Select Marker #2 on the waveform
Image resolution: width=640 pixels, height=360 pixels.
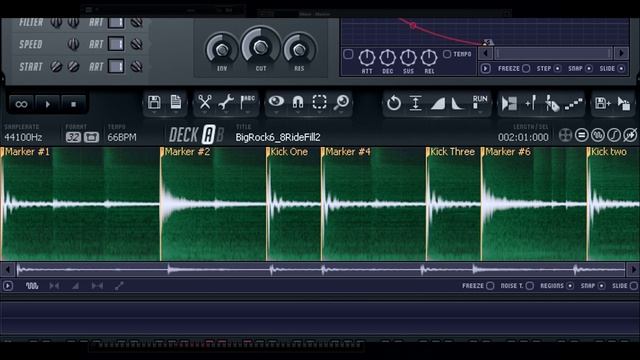point(187,152)
